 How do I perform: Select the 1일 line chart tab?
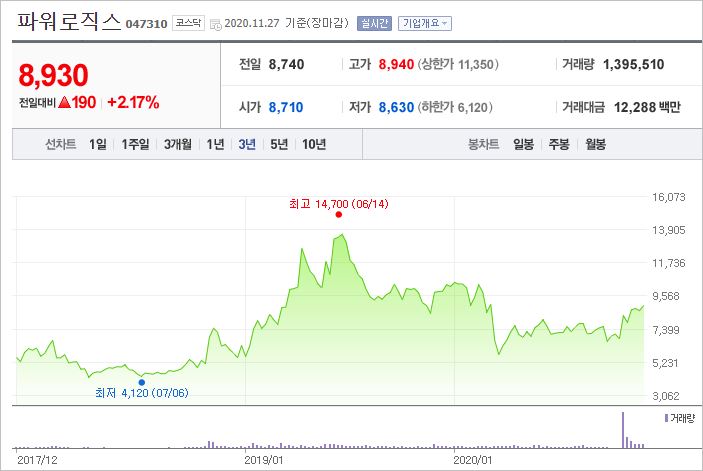point(98,144)
